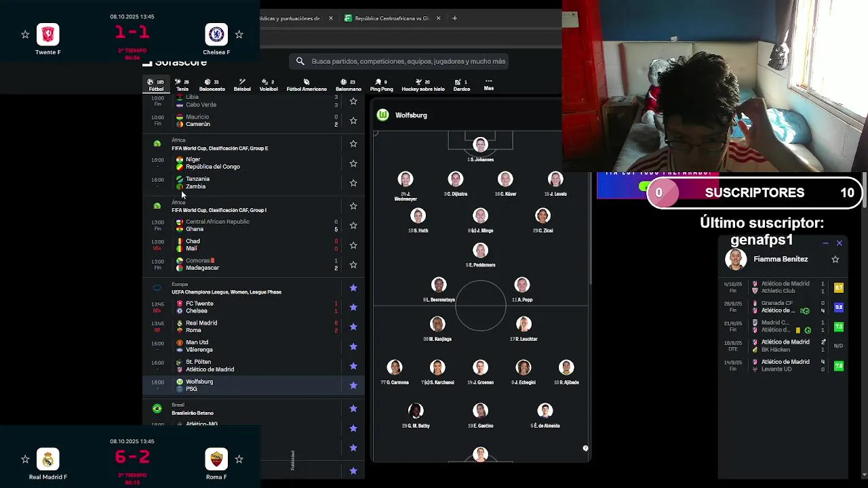
Task: Click the Chelsea F crest
Action: click(216, 34)
